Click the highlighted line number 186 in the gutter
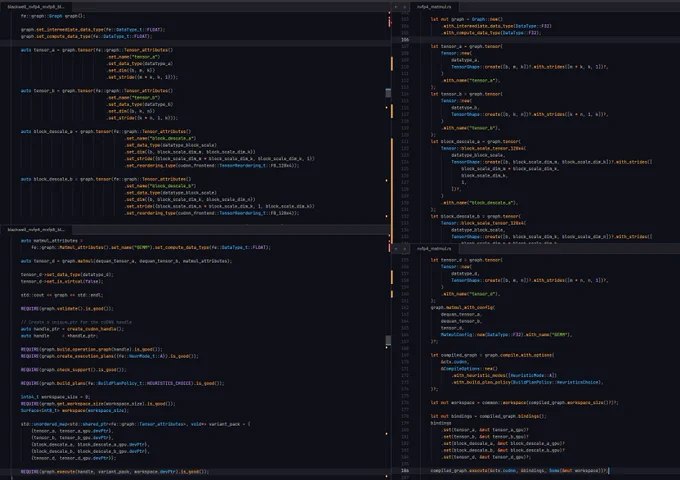This screenshot has width=680, height=480. pos(405,470)
